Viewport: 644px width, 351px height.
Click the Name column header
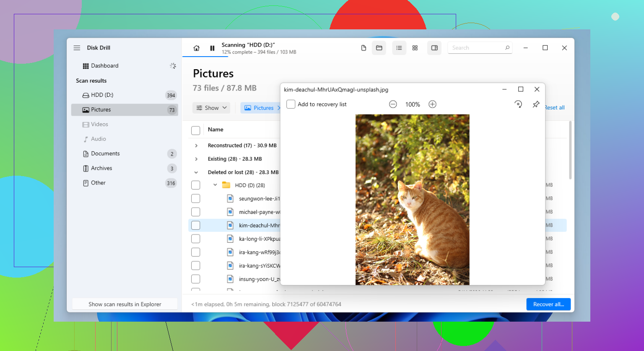(216, 130)
